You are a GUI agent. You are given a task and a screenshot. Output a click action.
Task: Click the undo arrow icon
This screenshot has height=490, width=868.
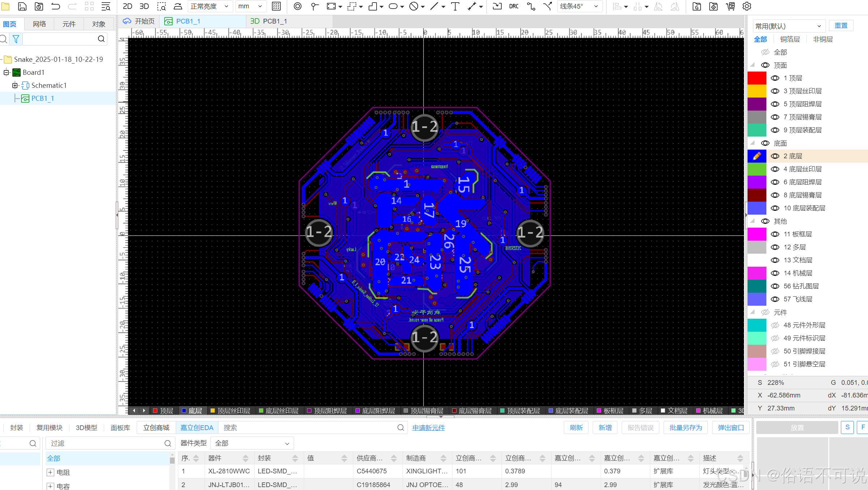(x=56, y=6)
